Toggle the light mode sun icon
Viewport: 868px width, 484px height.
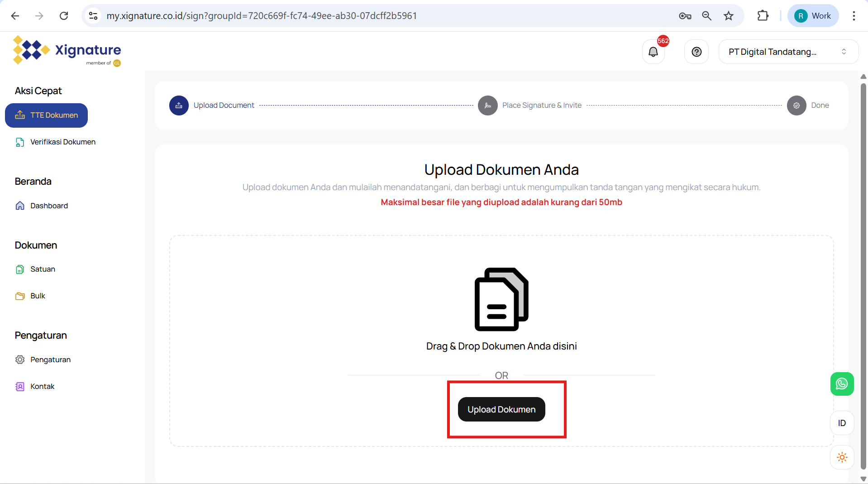[x=842, y=457]
